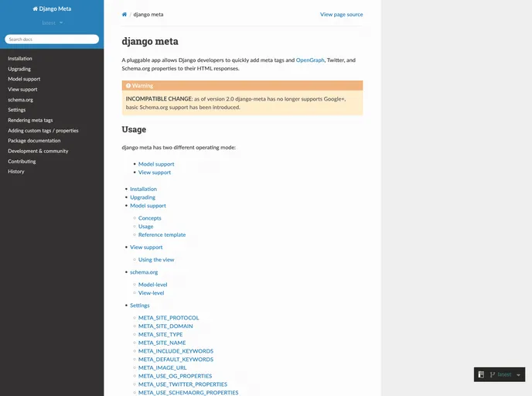
Task: Open Settings in sidebar navigation
Action: point(17,110)
